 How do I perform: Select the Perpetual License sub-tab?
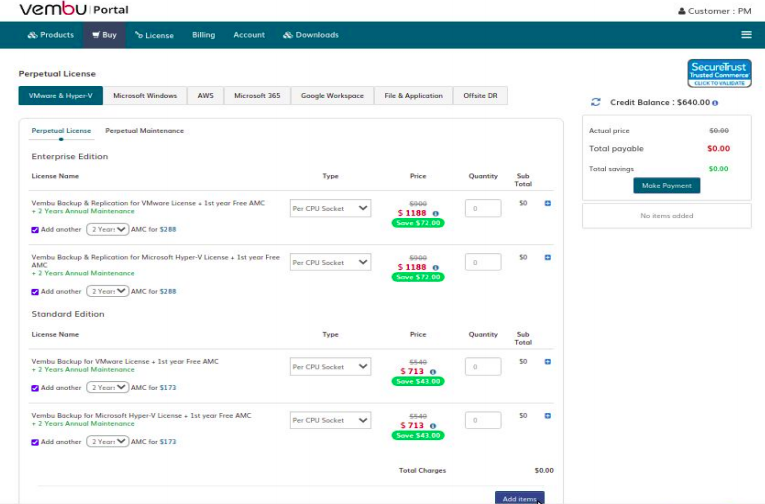[61, 131]
